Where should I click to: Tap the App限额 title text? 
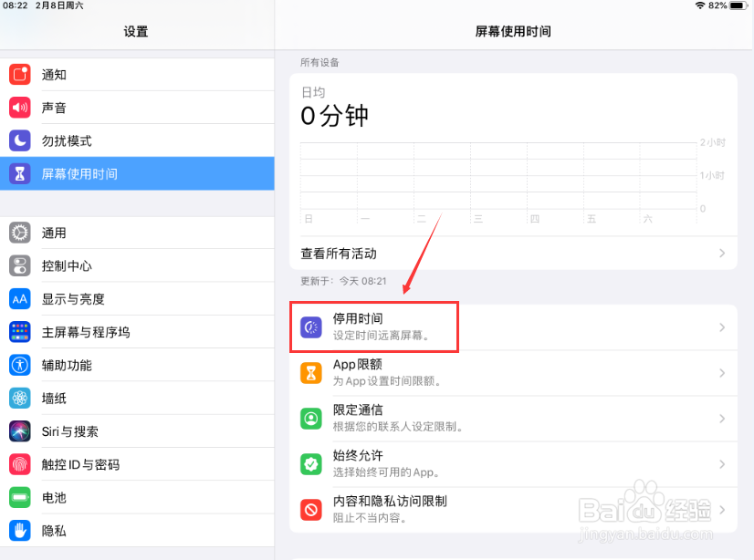358,365
